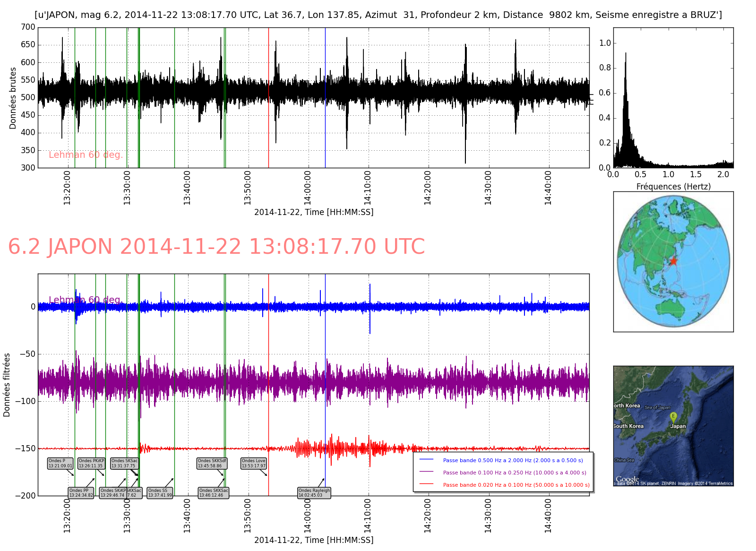
Task: Click the 'Fréquences (Hertz)' axis label
Action: 673,187
